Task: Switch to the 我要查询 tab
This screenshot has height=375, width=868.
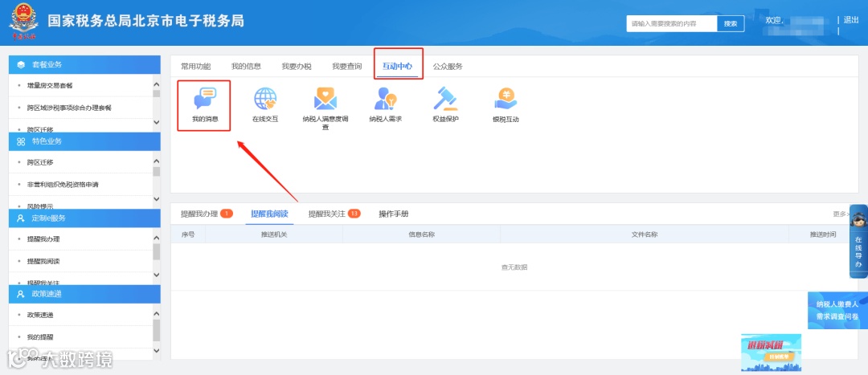Action: point(347,67)
